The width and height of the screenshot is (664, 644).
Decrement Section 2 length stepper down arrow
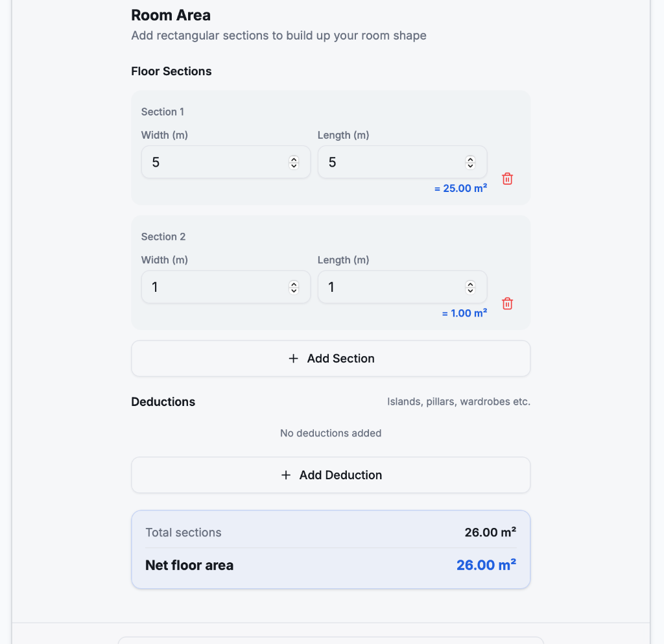point(471,291)
